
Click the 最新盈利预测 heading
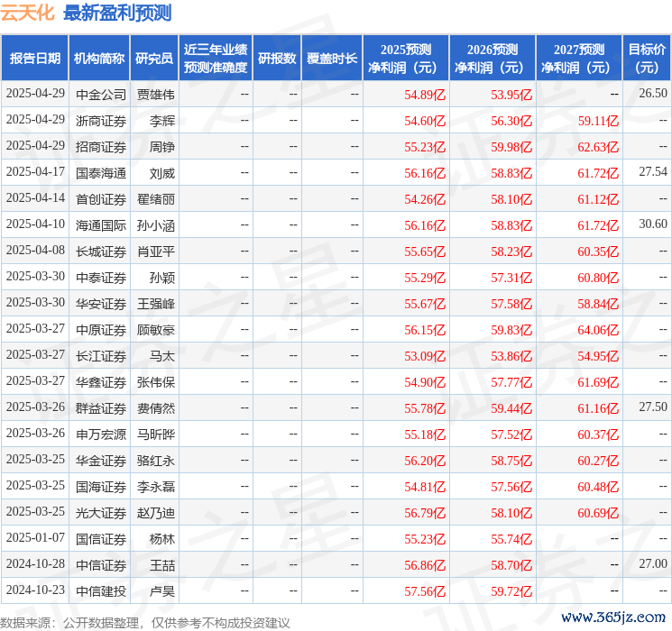(117, 13)
